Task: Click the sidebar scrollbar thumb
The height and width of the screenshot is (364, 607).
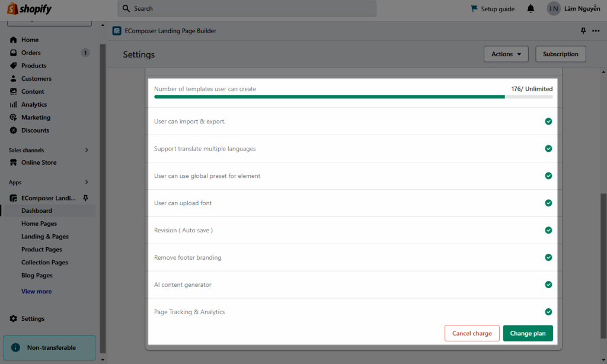Action: point(103,198)
